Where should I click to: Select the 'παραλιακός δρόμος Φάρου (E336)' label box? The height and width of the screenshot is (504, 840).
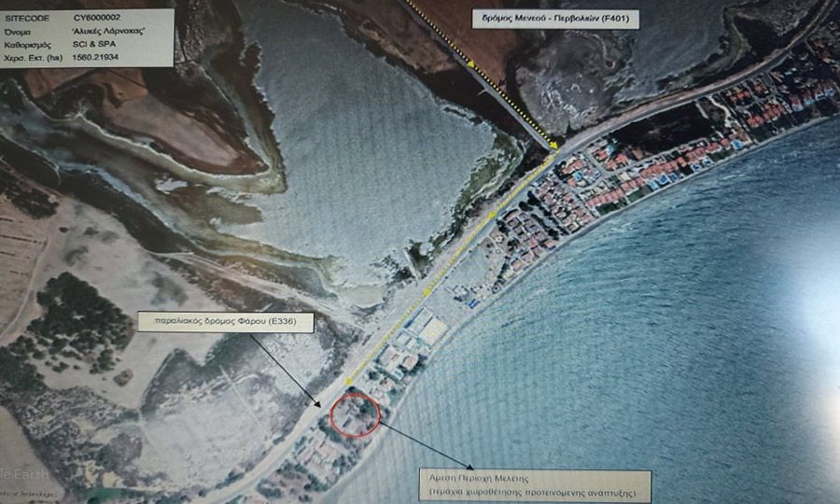point(225,322)
